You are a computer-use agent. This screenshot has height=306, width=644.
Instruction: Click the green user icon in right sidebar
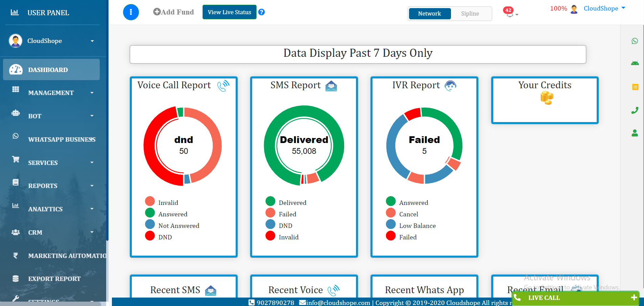point(635,133)
